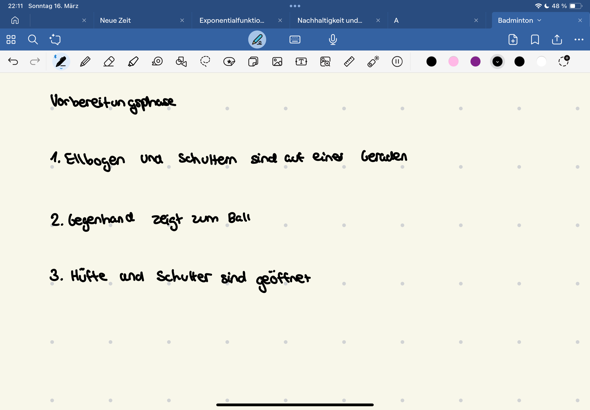
Task: Switch to the Neue Zeit tab
Action: click(115, 21)
